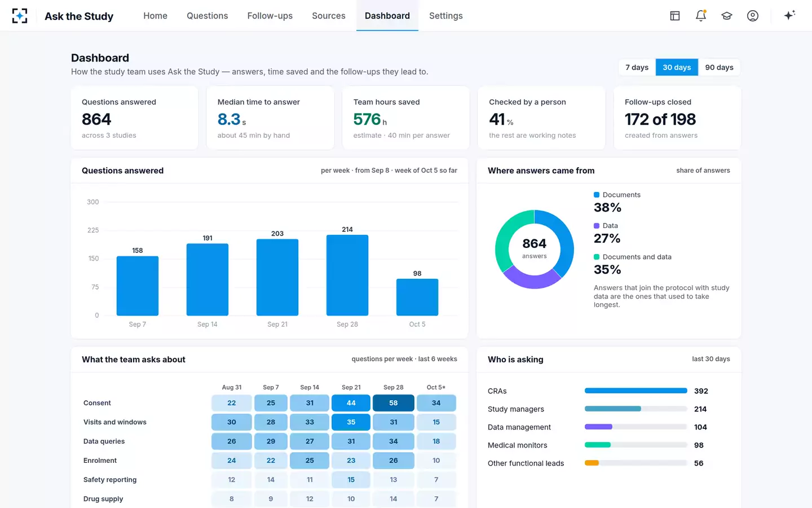Open the Questions tab
812x508 pixels.
click(x=208, y=16)
